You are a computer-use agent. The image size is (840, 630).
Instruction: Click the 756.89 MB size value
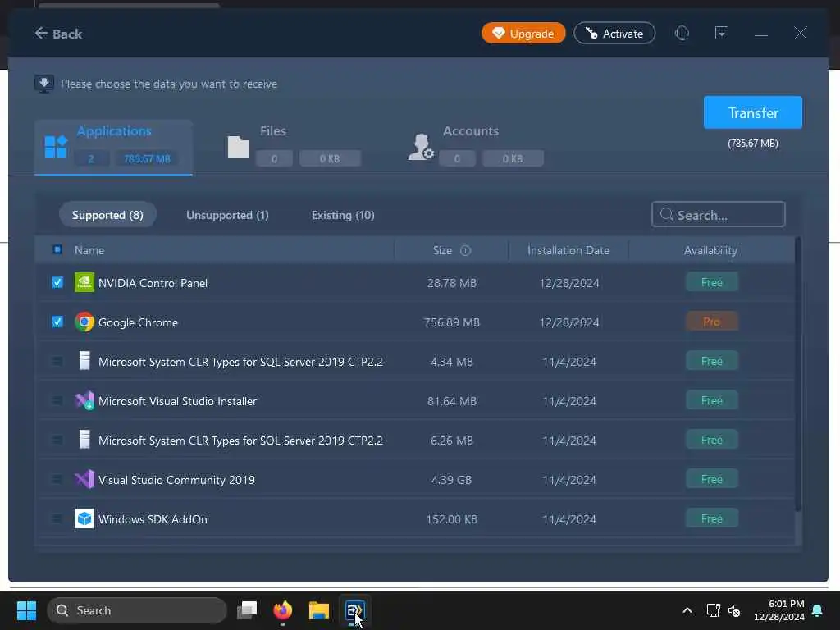click(x=452, y=322)
